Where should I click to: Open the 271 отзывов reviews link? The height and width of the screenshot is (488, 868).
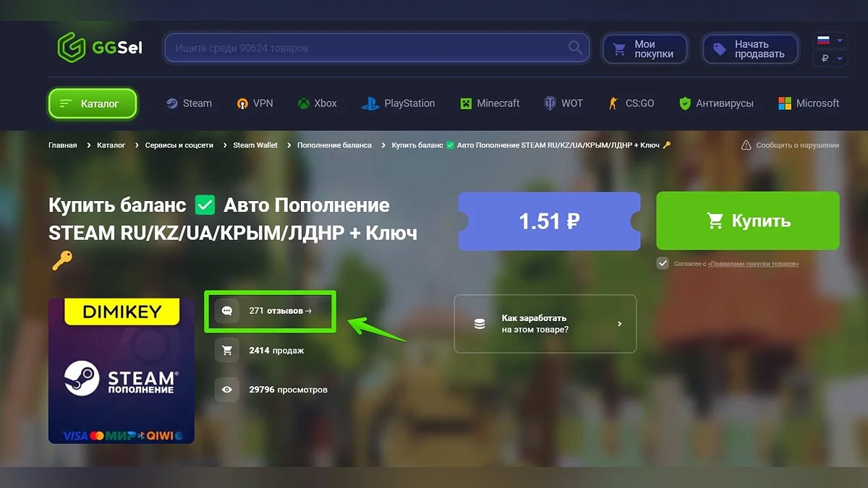tap(280, 311)
